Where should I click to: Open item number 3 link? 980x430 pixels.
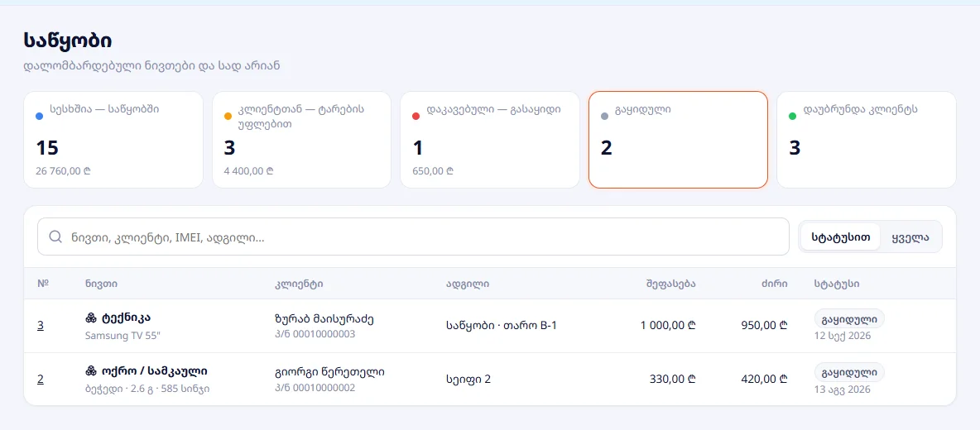coord(41,325)
